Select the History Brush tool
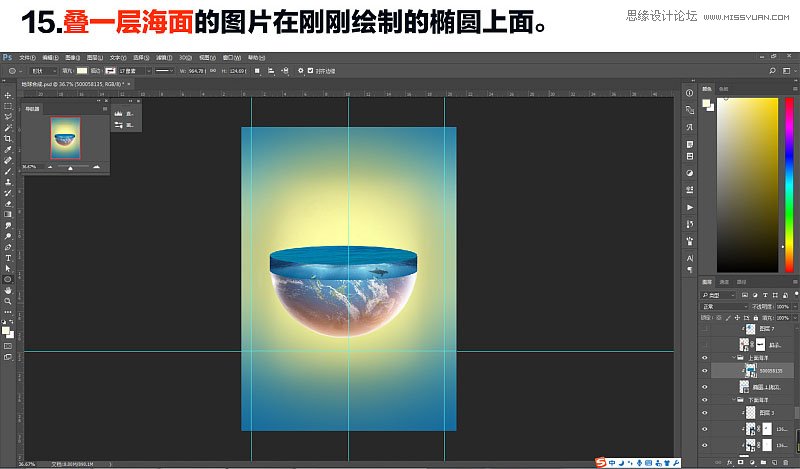The height and width of the screenshot is (469, 800). 8,193
